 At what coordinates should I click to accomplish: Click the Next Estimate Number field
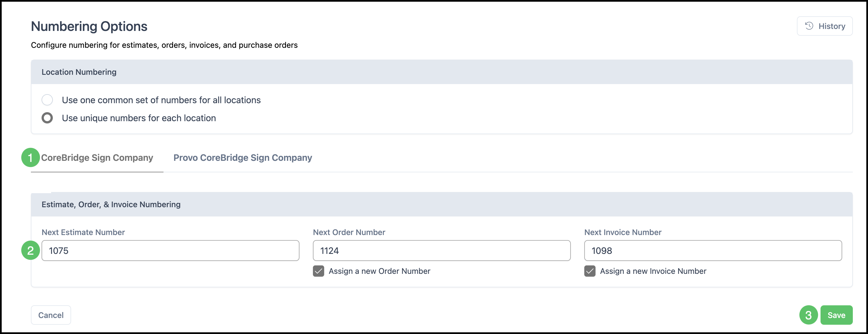(170, 250)
